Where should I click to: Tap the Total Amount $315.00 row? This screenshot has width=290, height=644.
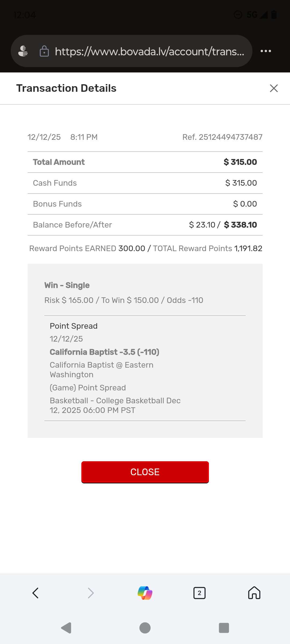coord(145,162)
